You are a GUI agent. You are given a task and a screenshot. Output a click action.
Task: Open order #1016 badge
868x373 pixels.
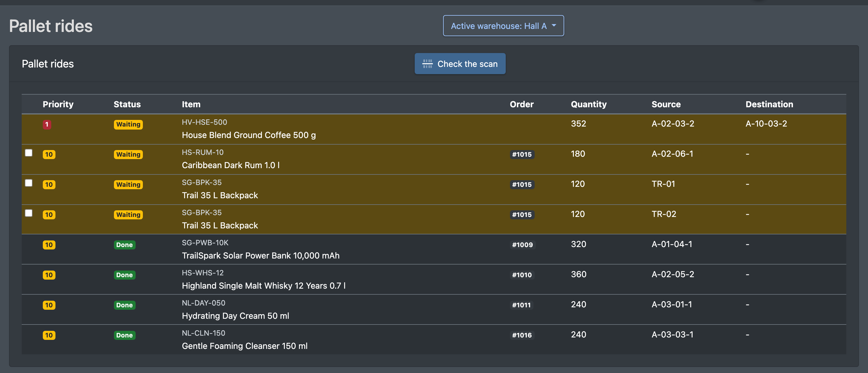point(522,335)
